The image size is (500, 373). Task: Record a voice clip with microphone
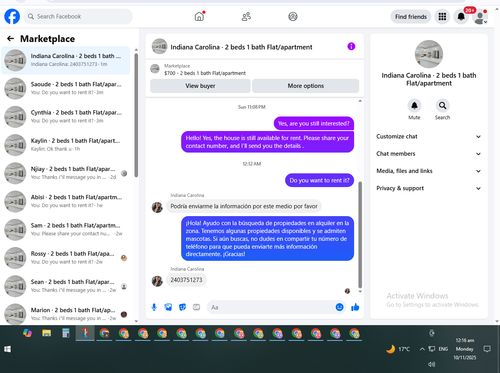click(154, 307)
